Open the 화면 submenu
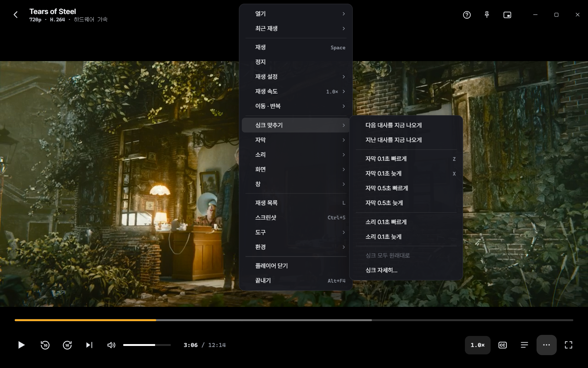This screenshot has height=368, width=588. 296,169
